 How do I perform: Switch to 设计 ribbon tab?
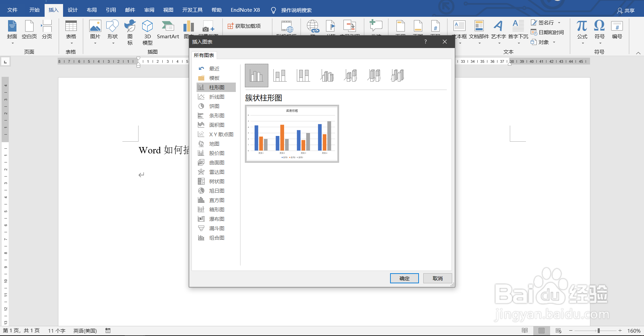(72, 10)
